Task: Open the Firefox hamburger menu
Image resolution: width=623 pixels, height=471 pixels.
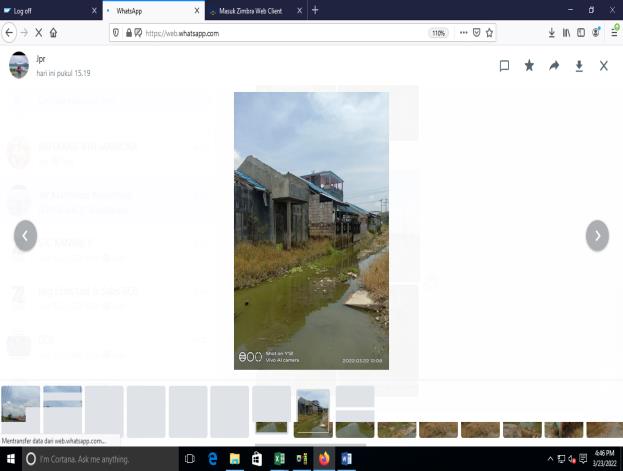Action: click(x=614, y=33)
